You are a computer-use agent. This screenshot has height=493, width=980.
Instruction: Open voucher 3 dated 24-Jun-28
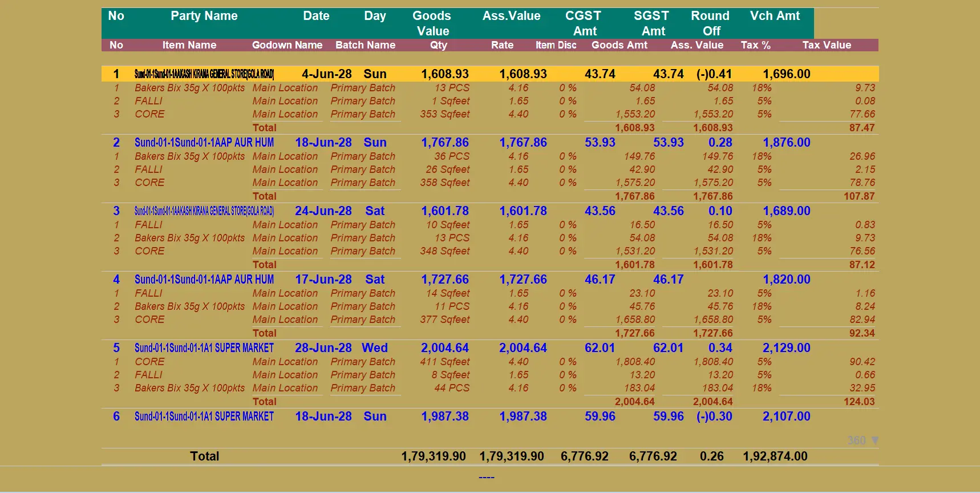pyautogui.click(x=490, y=211)
